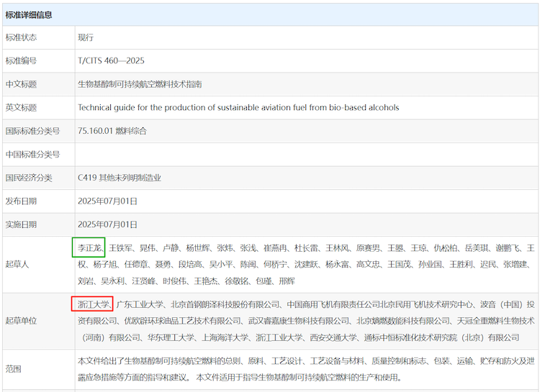Click the status value 现行
This screenshot has width=540, height=392.
tap(86, 37)
